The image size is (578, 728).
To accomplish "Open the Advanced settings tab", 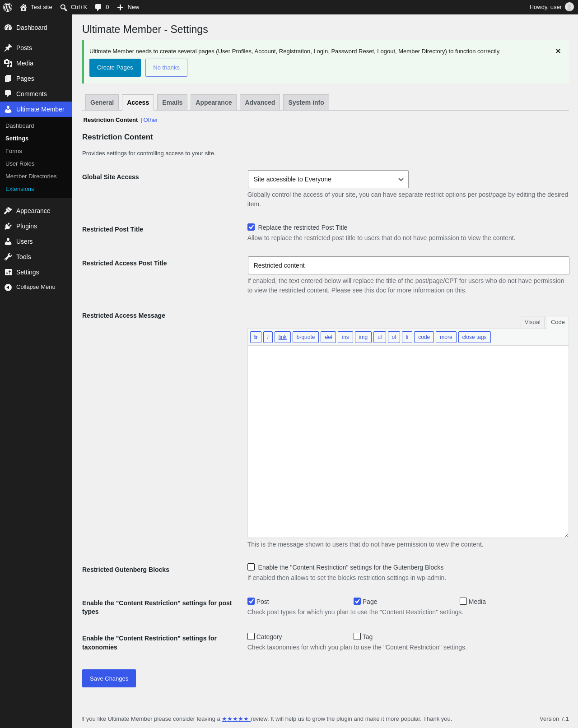I will (260, 102).
